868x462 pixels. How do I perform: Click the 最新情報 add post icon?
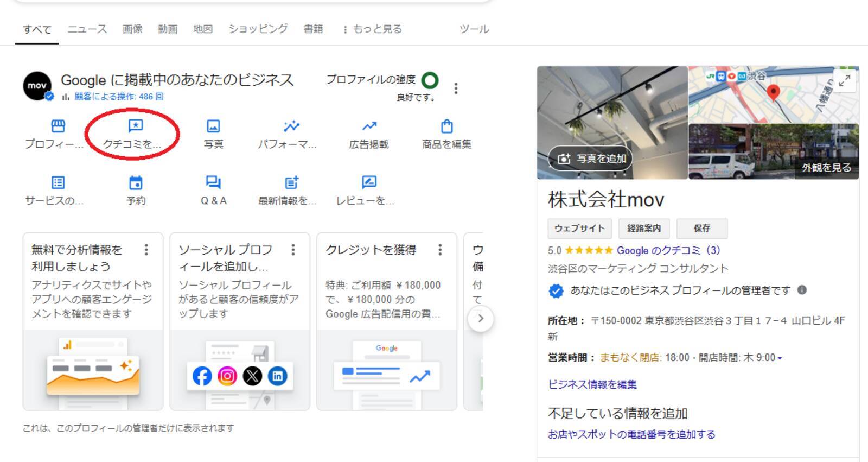tap(291, 183)
